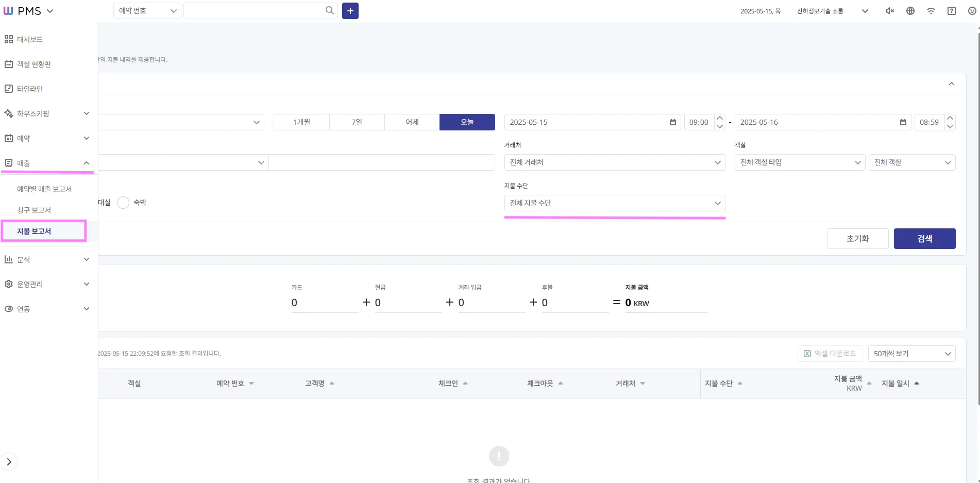Sort by 지불 수단 column arrow

pyautogui.click(x=740, y=384)
